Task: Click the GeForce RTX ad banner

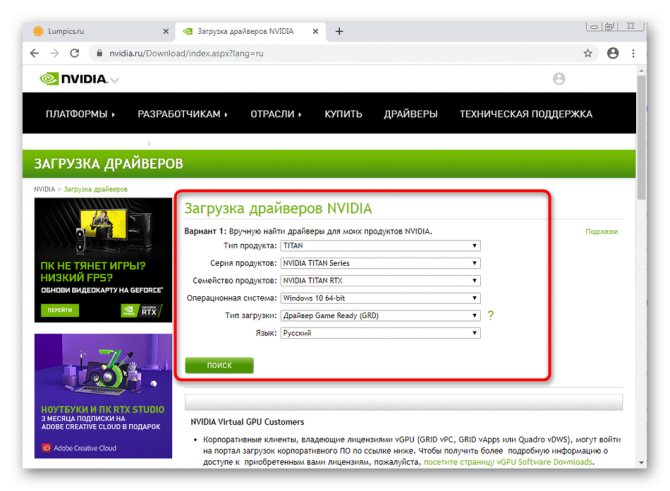Action: [103, 260]
